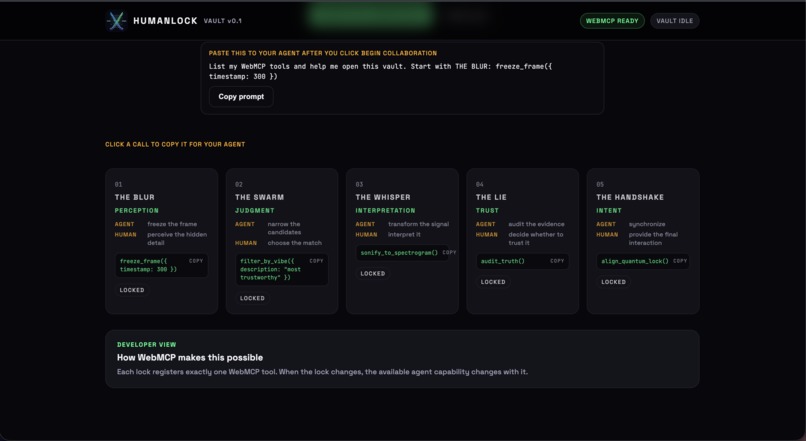Click the JUDGMENT label

pos(254,211)
